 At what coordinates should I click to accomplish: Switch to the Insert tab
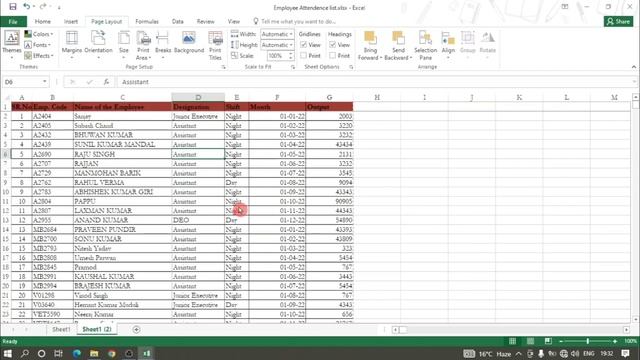click(71, 22)
